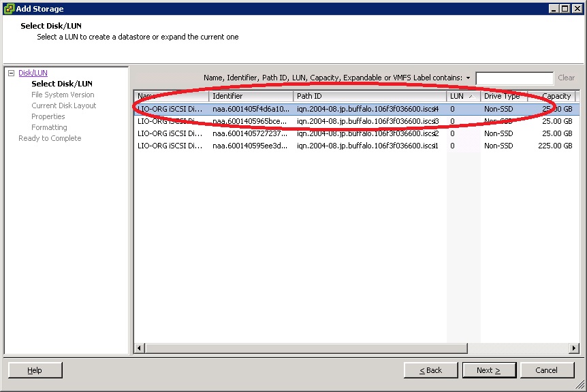The height and width of the screenshot is (392, 587).
Task: Click the horizontal scrollbar right arrow
Action: pos(573,348)
